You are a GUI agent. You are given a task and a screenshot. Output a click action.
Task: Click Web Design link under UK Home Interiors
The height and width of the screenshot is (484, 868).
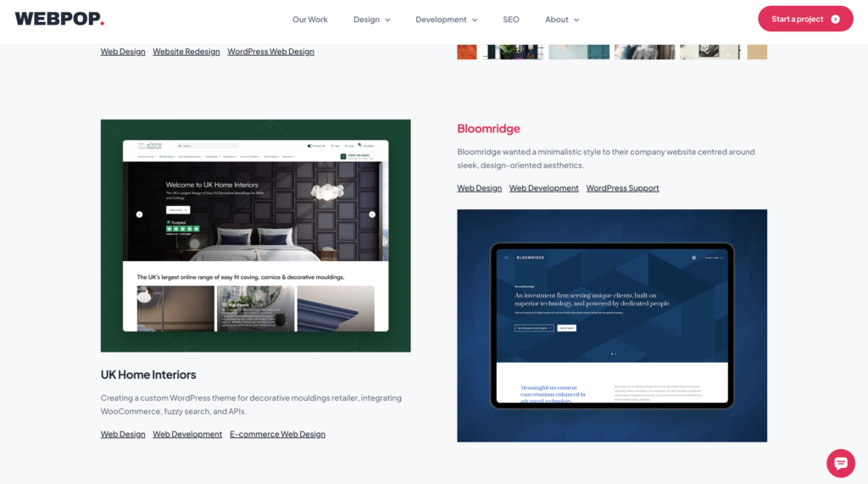pos(123,434)
